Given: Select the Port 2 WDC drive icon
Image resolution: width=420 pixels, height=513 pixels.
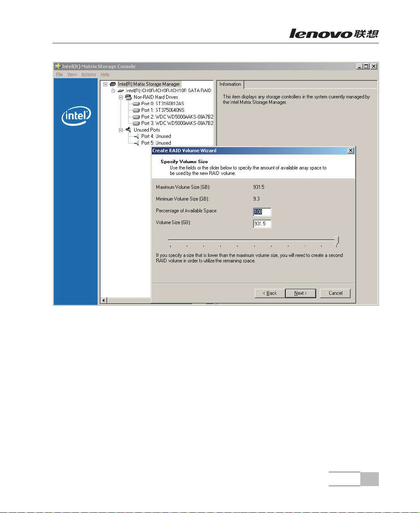Looking at the screenshot, I should coord(136,117).
